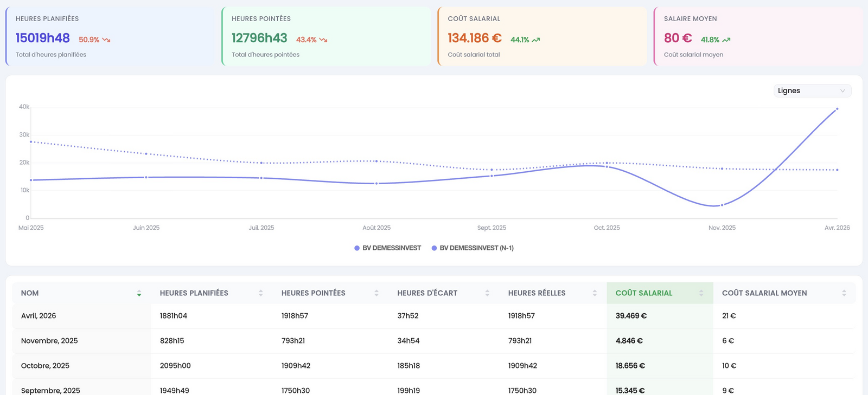Open the Lignes chart type dropdown
The width and height of the screenshot is (868, 395).
pos(812,90)
